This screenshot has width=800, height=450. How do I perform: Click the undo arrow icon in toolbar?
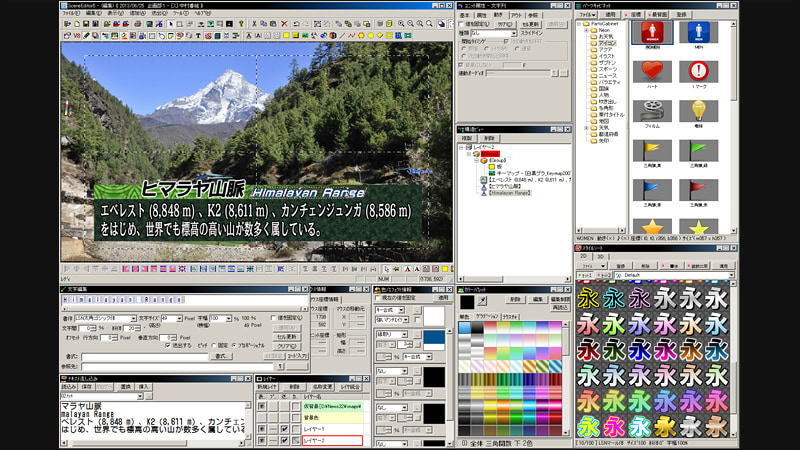coord(296,24)
